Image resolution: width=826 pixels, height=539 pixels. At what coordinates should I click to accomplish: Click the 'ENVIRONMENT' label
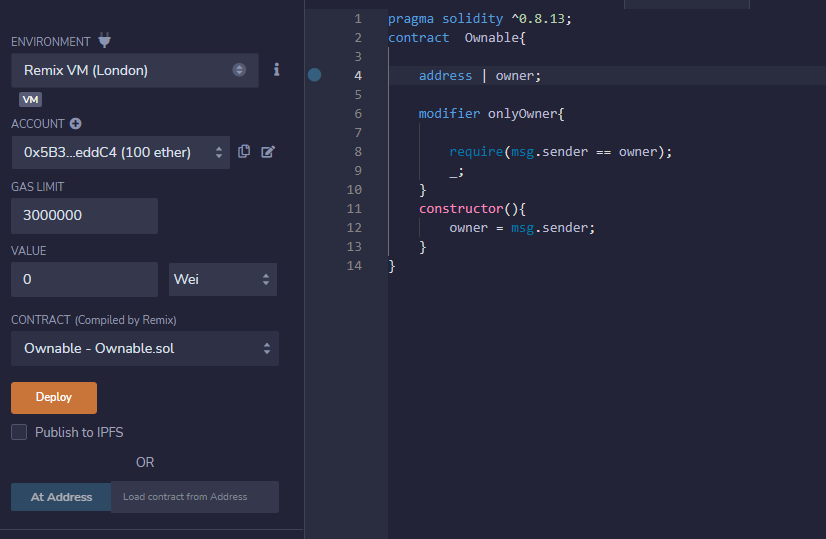click(51, 42)
